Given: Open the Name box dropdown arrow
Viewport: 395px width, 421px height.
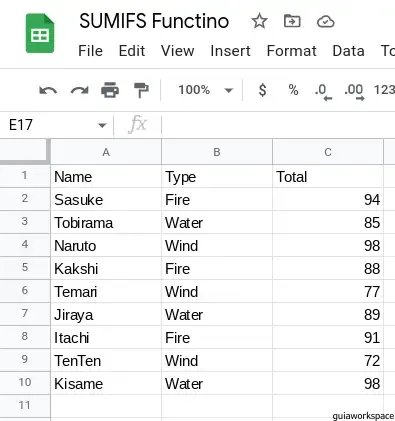Looking at the screenshot, I should pos(102,125).
